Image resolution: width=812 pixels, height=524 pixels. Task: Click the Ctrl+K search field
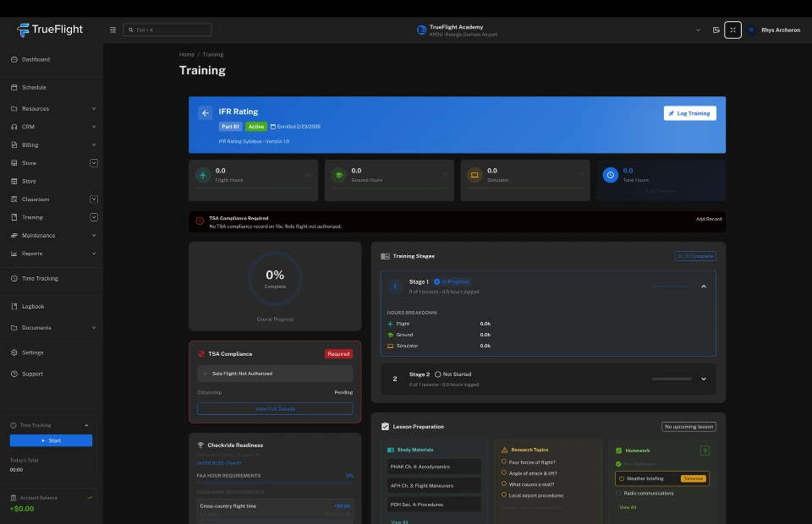point(167,30)
